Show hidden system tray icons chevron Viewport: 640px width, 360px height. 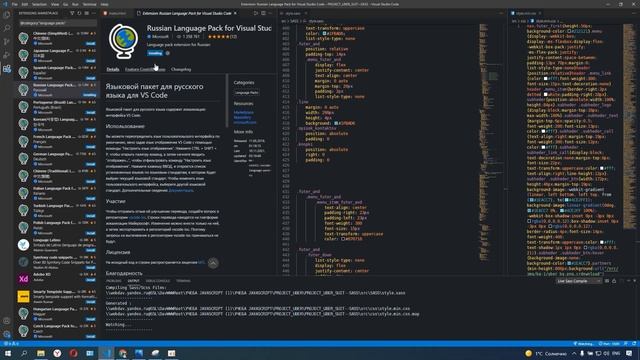coord(574,353)
